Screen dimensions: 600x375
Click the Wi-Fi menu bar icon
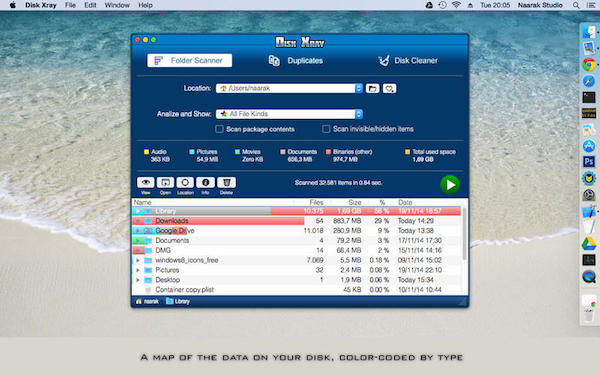point(456,5)
